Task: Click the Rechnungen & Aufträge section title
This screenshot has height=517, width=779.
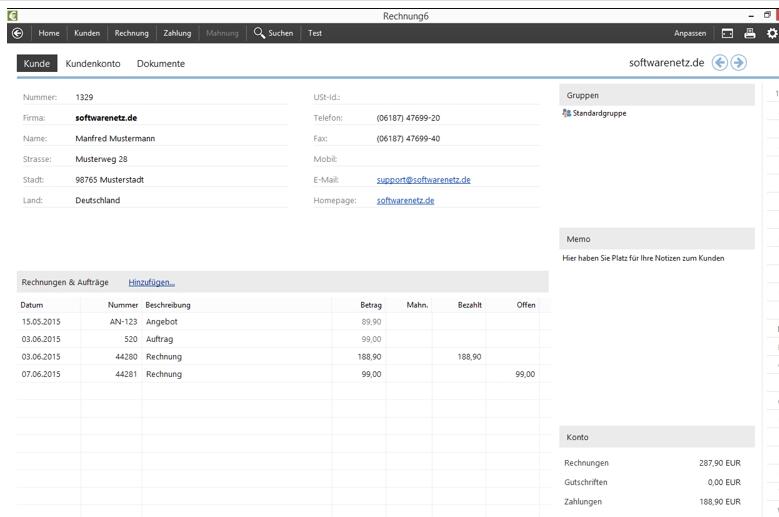Action: coord(65,282)
